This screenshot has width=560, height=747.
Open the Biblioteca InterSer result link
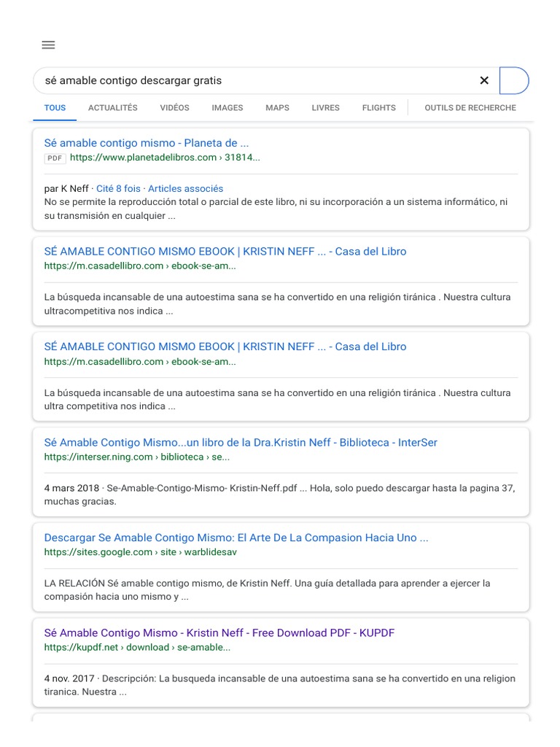[x=241, y=443]
